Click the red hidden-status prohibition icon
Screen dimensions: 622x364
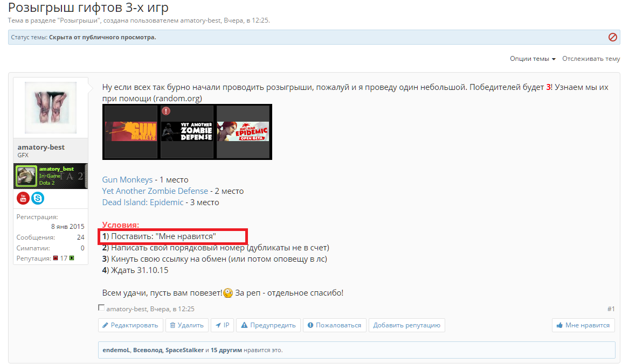click(612, 37)
